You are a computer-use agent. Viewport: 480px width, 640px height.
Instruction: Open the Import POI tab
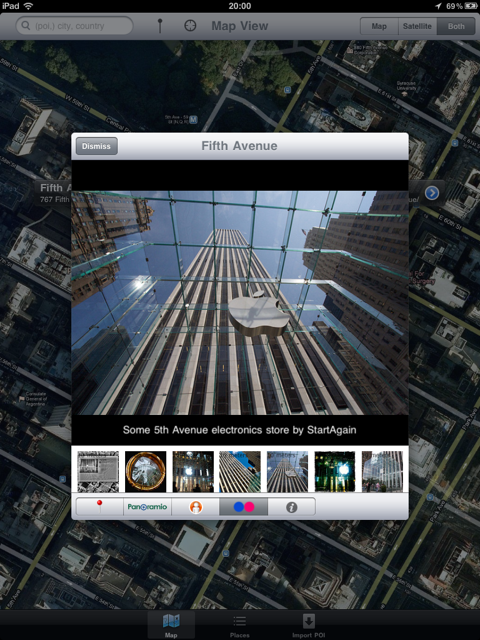click(x=309, y=625)
